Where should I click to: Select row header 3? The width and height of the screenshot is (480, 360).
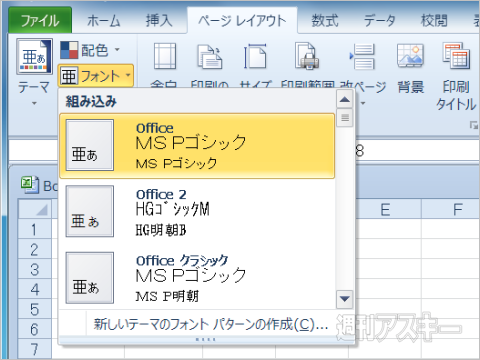(x=35, y=269)
